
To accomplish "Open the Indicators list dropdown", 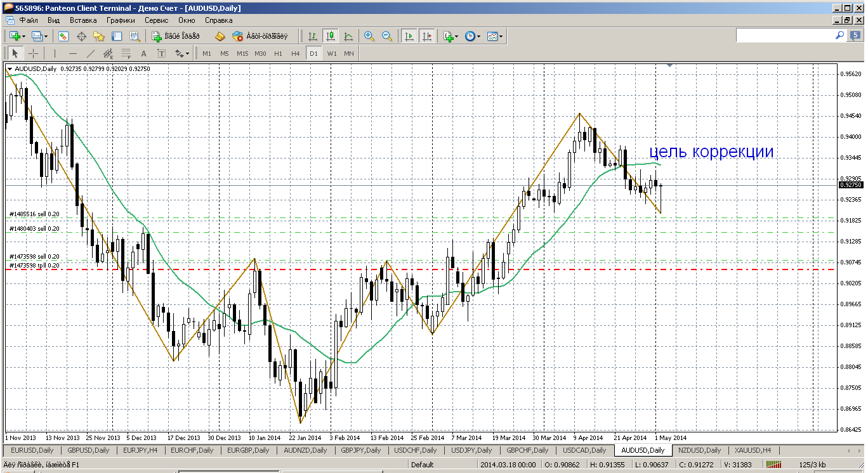I will pyautogui.click(x=450, y=36).
